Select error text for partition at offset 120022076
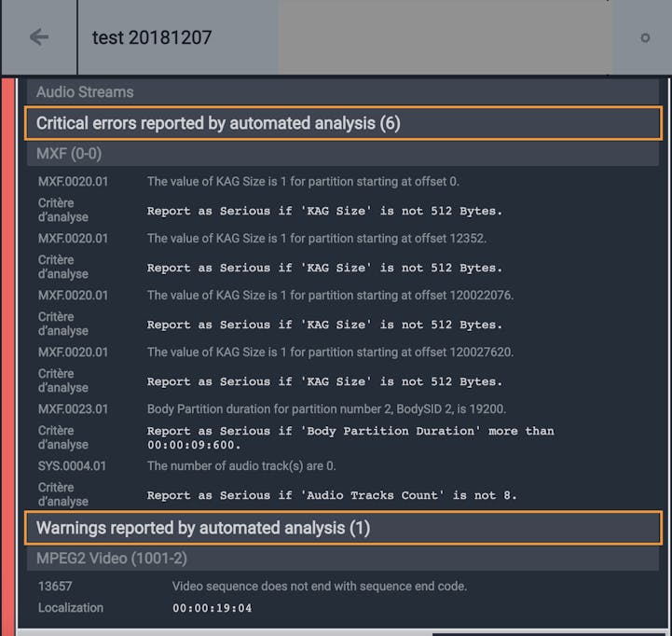672x636 pixels. (331, 296)
